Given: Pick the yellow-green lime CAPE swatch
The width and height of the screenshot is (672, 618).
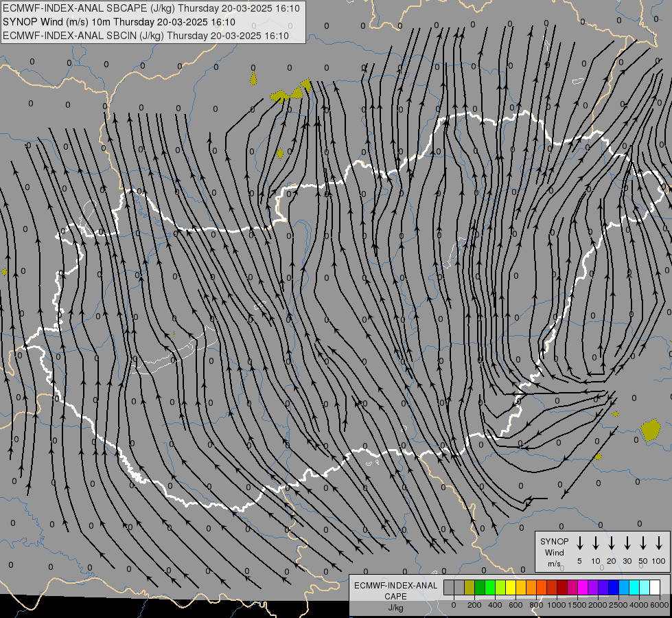Looking at the screenshot, I should click(500, 588).
